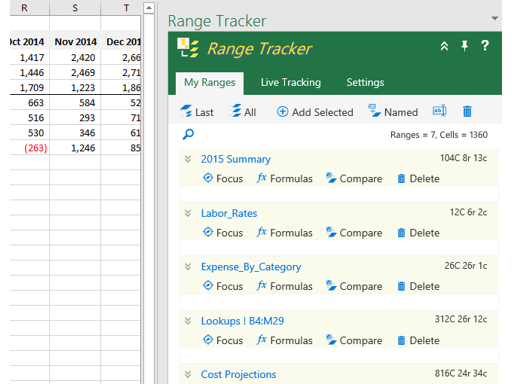Compare the Expense_By_Category range
This screenshot has width=512, height=384.
coord(354,286)
